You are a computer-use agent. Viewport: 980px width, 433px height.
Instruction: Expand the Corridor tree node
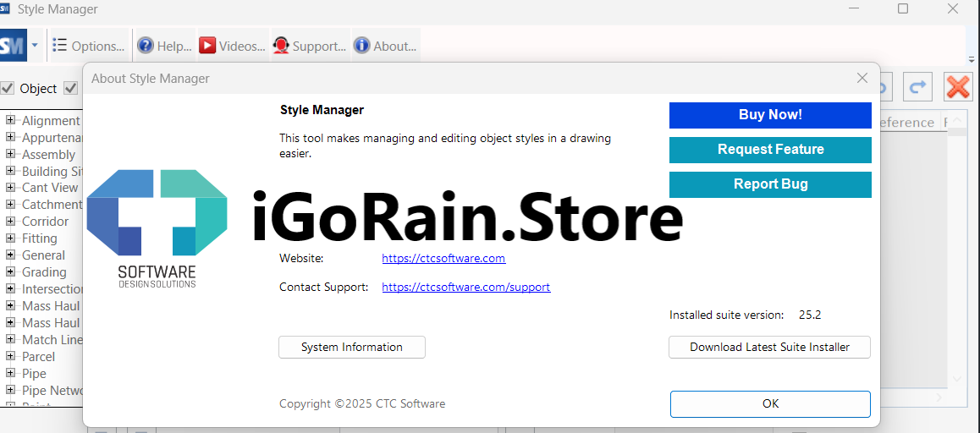coord(11,222)
